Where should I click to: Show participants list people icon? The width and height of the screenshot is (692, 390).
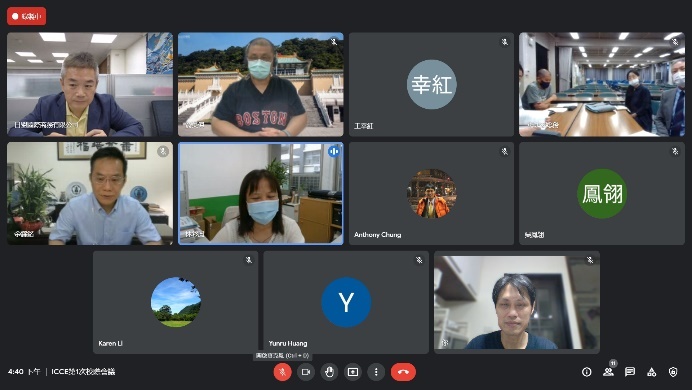(608, 372)
